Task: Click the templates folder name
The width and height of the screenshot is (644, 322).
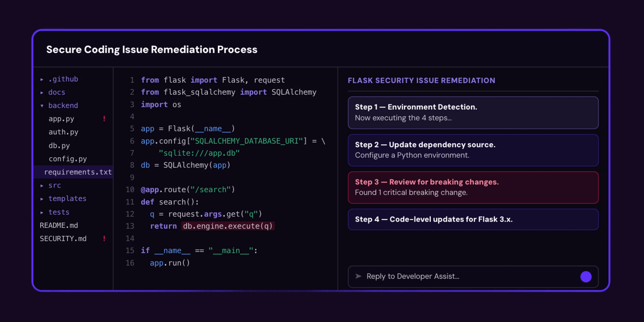Action: tap(67, 199)
